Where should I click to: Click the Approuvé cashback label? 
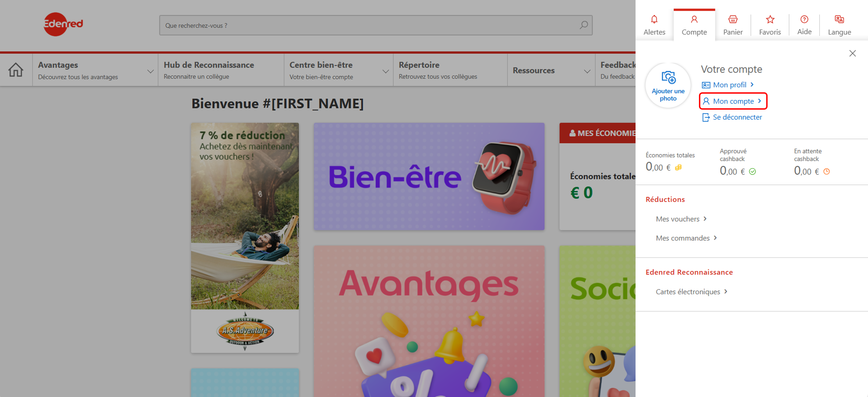point(733,155)
